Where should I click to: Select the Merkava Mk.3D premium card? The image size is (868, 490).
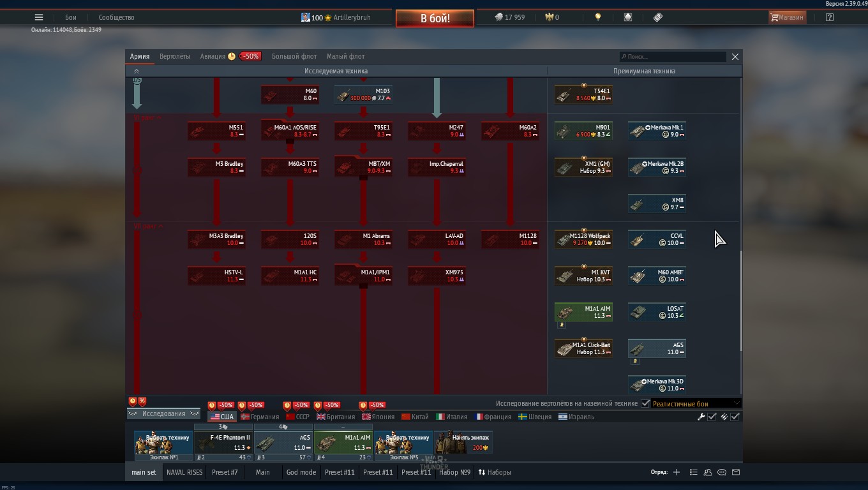(657, 385)
